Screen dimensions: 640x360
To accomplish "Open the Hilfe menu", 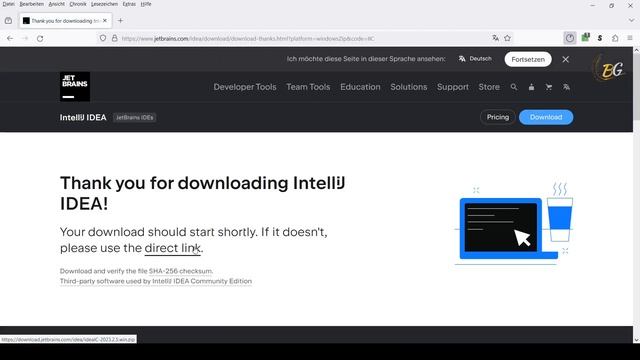I will pos(146,4).
